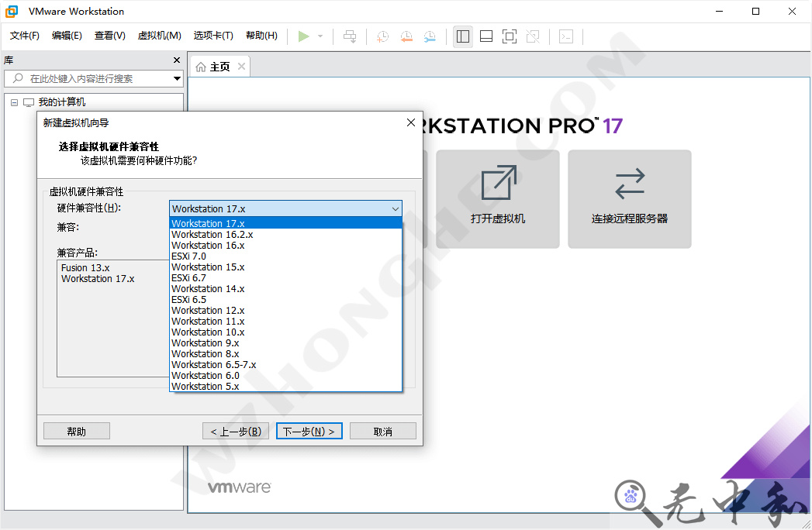Enter full screen mode
Image resolution: width=812 pixels, height=530 pixels.
pos(509,36)
